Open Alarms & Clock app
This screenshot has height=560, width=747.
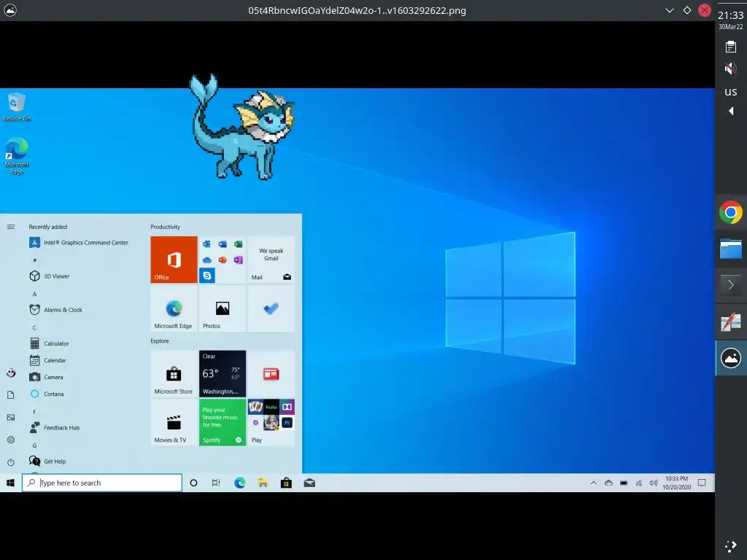click(55, 309)
